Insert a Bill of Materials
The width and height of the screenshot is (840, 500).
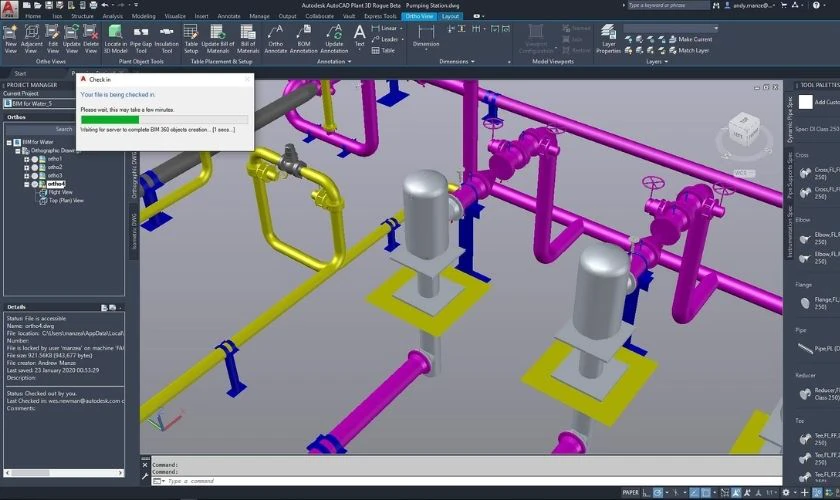click(248, 39)
